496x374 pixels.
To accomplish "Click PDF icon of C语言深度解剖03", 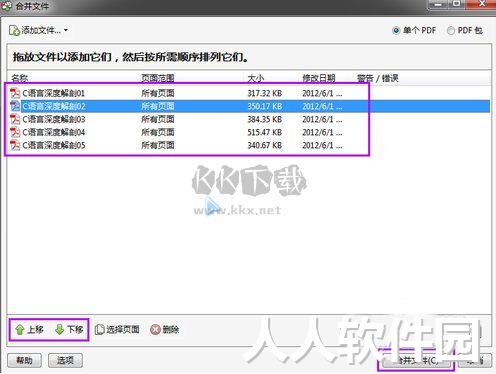I will coord(15,119).
